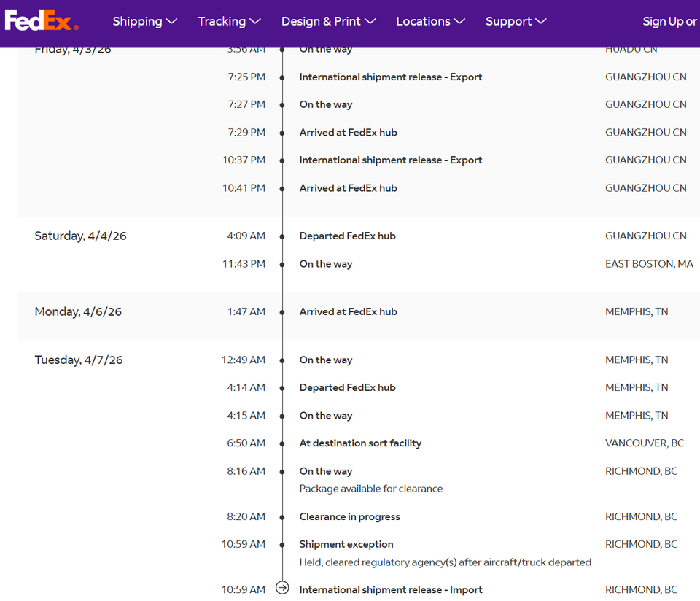
Task: Click the Saturday, 4/4/26 date heading
Action: point(80,236)
